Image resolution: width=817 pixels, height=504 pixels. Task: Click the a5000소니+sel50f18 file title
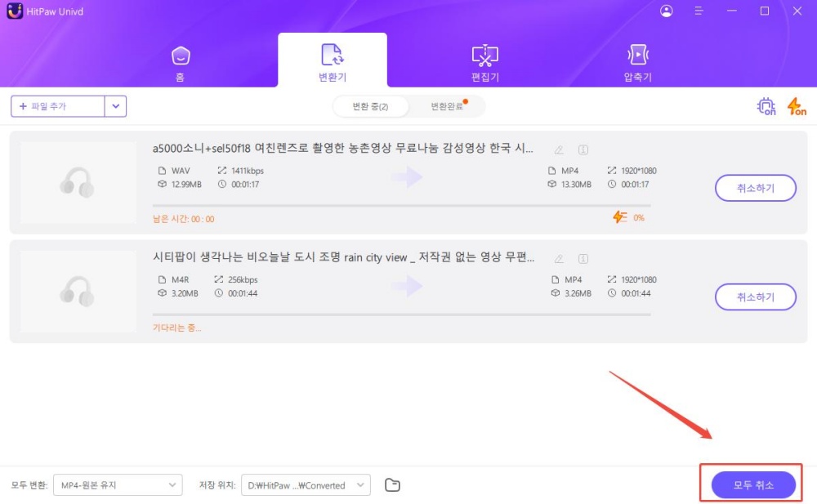click(x=342, y=149)
